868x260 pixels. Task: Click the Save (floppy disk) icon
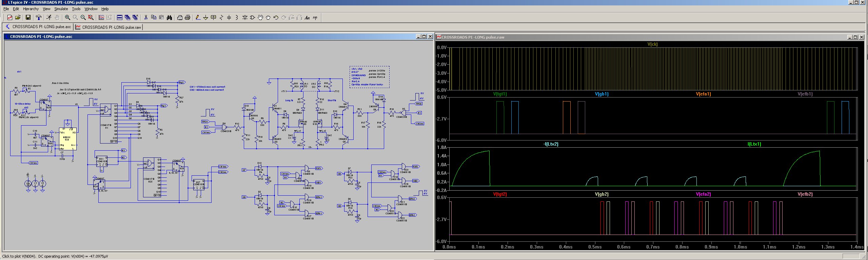click(28, 18)
